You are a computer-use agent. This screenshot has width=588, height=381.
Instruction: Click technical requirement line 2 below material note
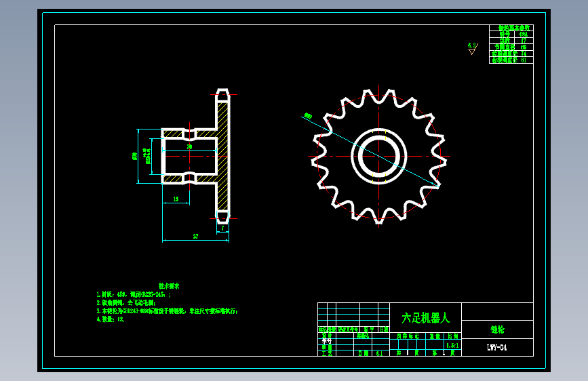click(x=126, y=303)
